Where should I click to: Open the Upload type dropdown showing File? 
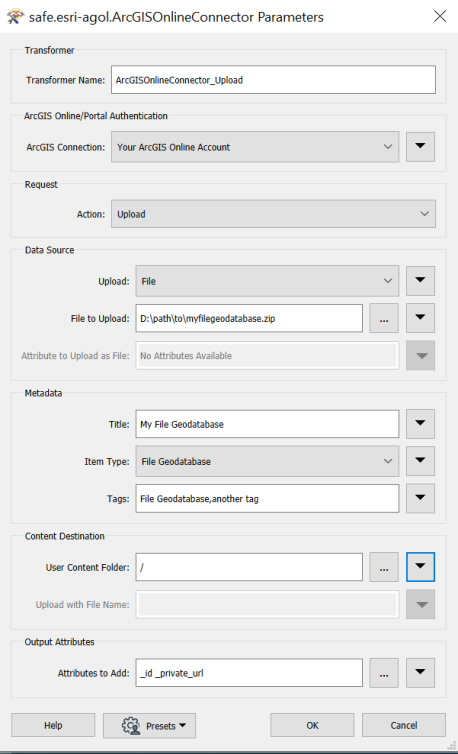pos(267,281)
